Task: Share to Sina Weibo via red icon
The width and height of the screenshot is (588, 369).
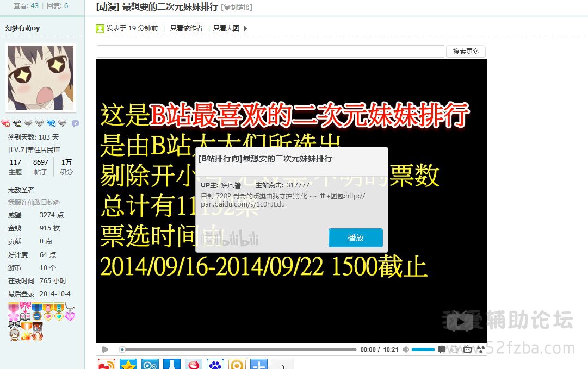Action: (106, 364)
